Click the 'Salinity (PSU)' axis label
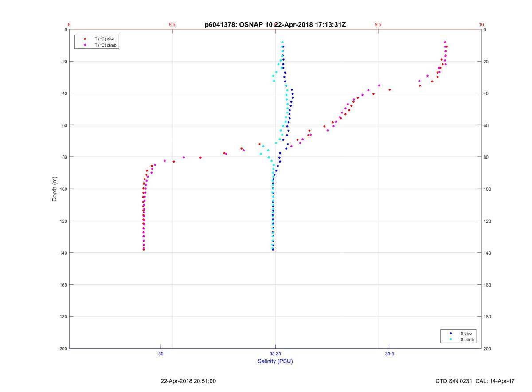 tap(275, 361)
